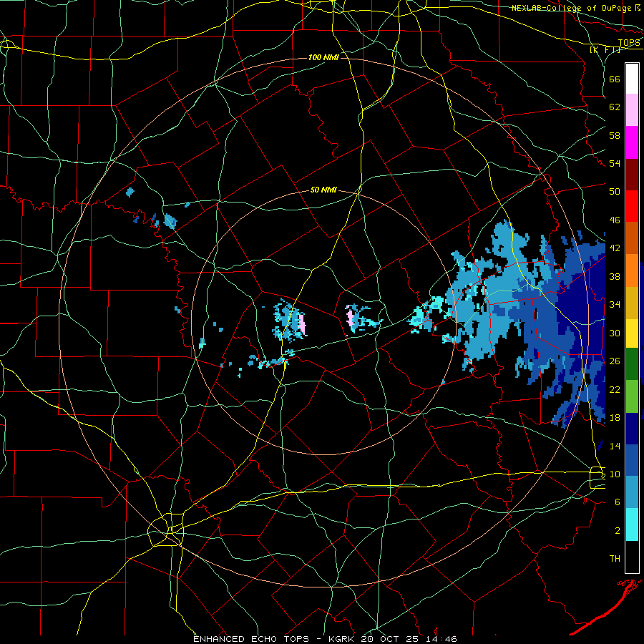This screenshot has width=644, height=644.
Task: Click the dark orange legend swatch
Action: [632, 238]
